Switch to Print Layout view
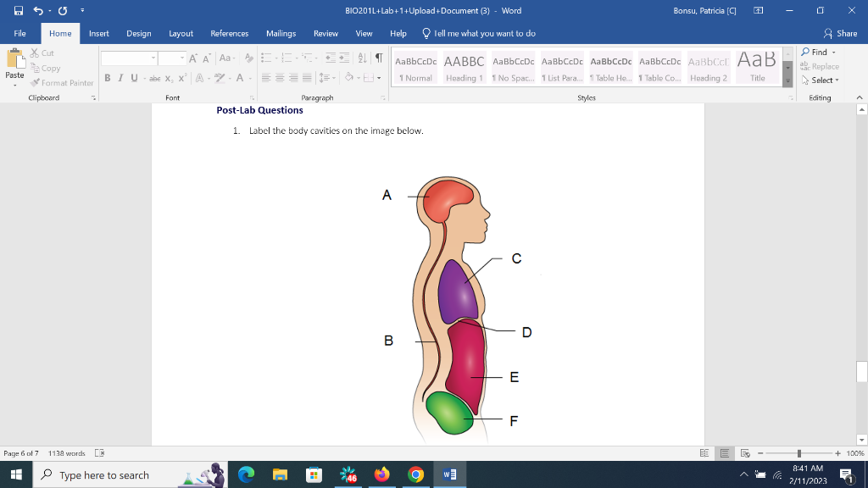The image size is (868, 488). point(725,453)
